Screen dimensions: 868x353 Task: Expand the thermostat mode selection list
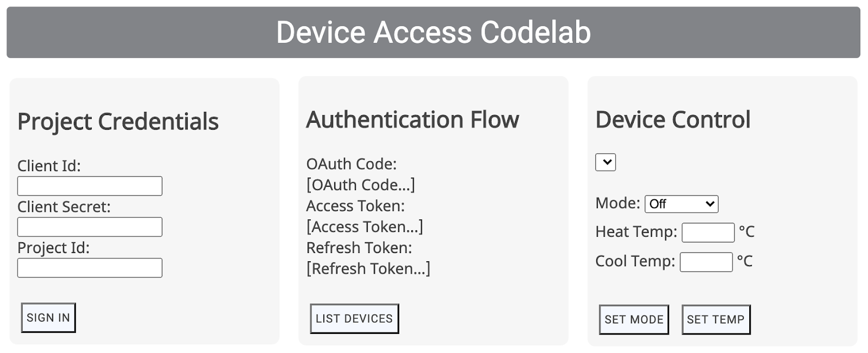[x=681, y=204]
